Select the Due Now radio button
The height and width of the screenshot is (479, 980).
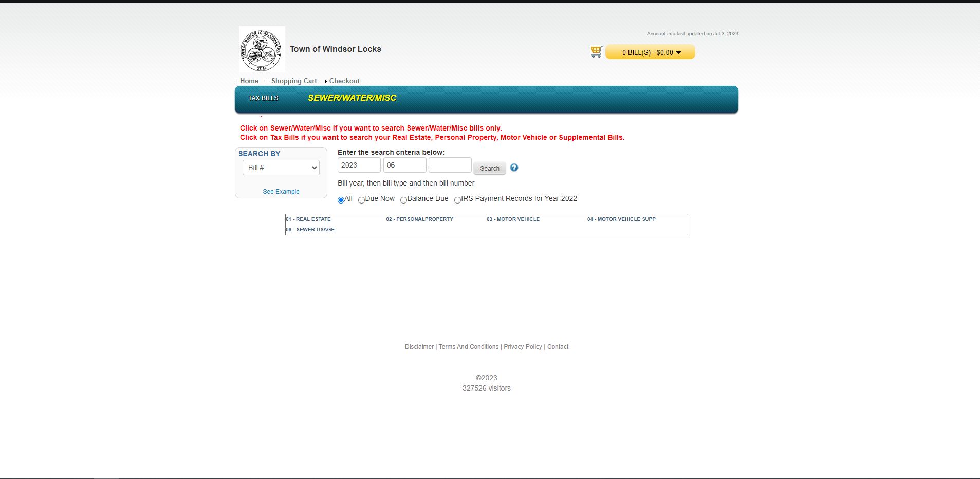361,200
